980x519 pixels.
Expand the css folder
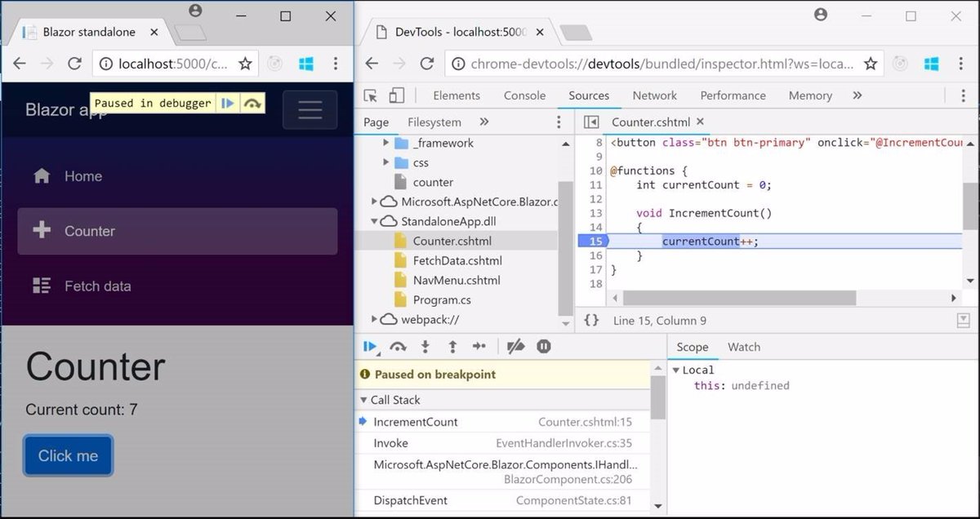pos(386,162)
